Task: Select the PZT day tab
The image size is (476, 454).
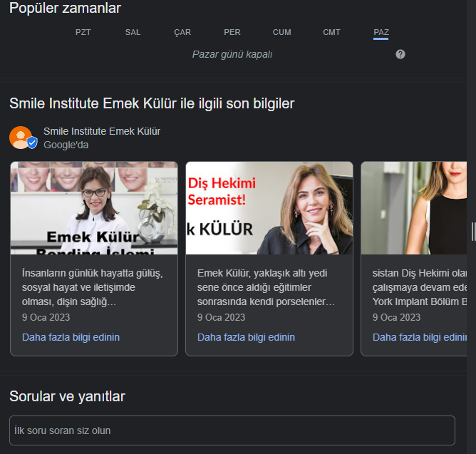Action: 83,32
